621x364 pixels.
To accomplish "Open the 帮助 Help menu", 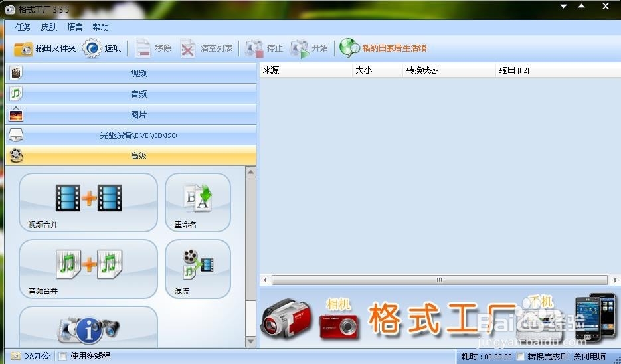I will (100, 27).
